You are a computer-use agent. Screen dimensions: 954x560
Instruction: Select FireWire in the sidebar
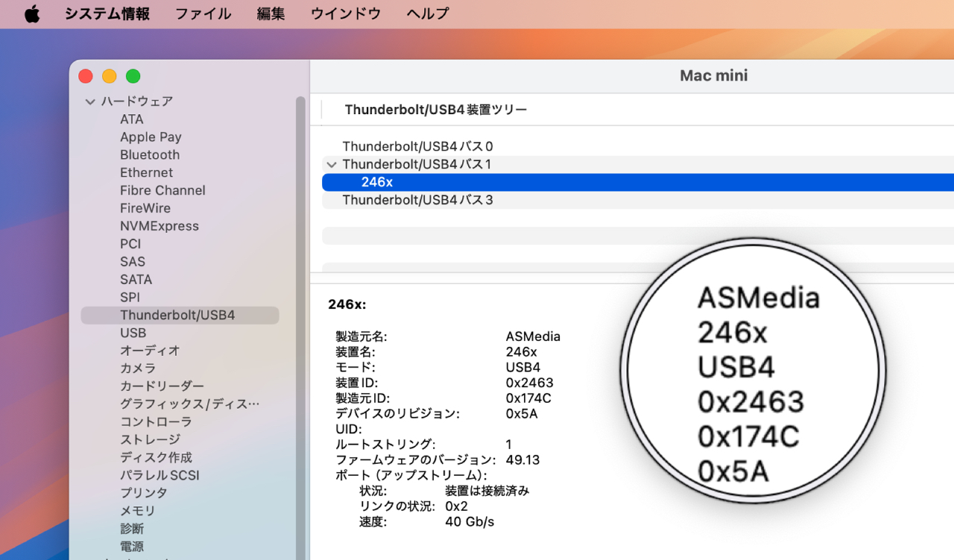point(145,209)
